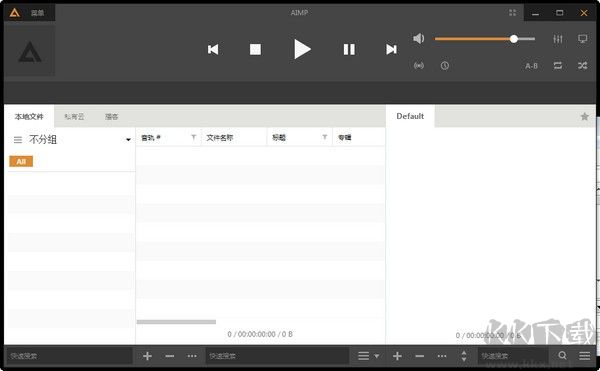Viewport: 600px width, 371px height.
Task: Skip to the previous track
Action: tap(213, 49)
